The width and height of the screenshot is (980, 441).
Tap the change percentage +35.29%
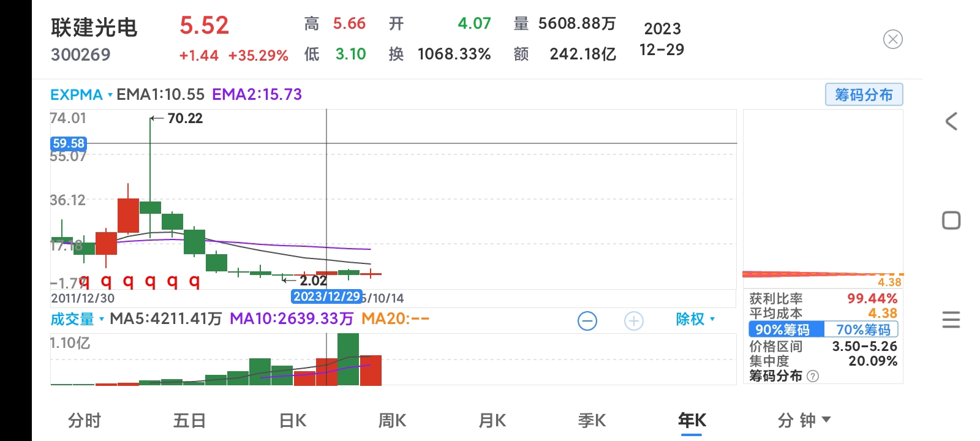click(x=258, y=56)
